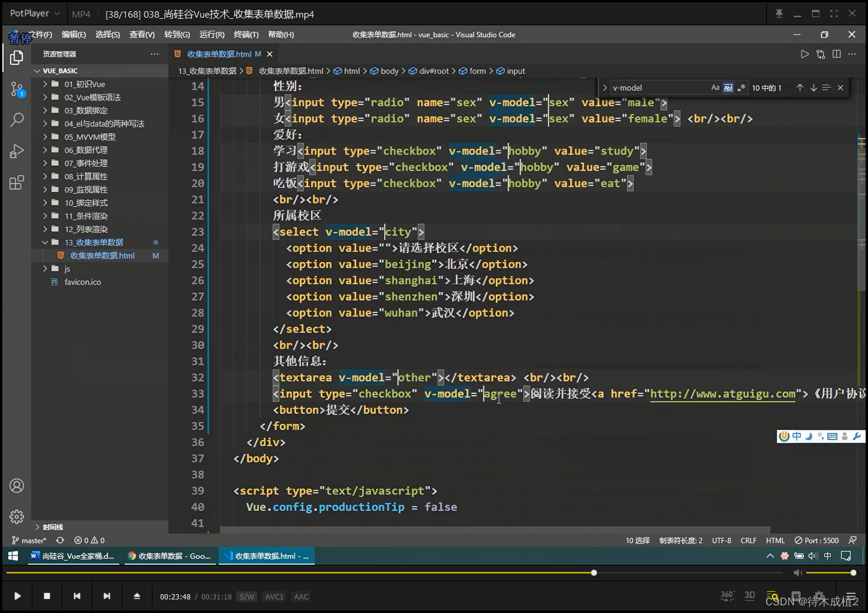This screenshot has height=613, width=868.
Task: Change UTF-8 encoding in status bar
Action: point(721,540)
